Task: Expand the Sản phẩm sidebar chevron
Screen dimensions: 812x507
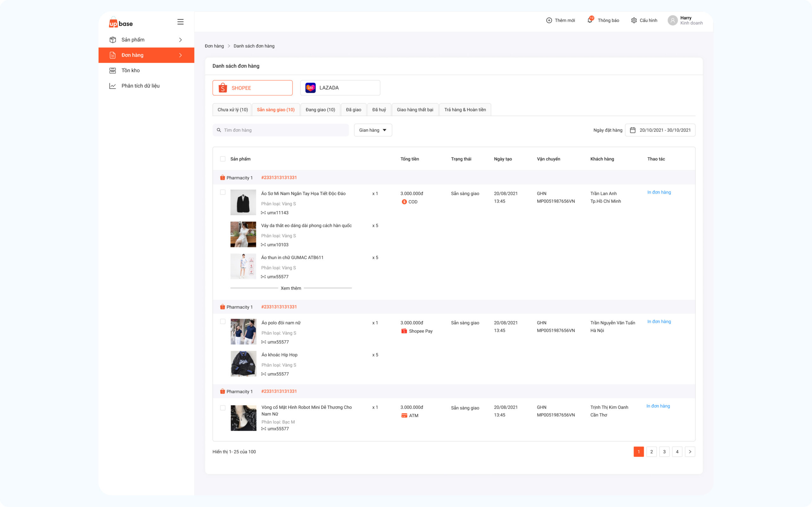Action: [x=180, y=40]
